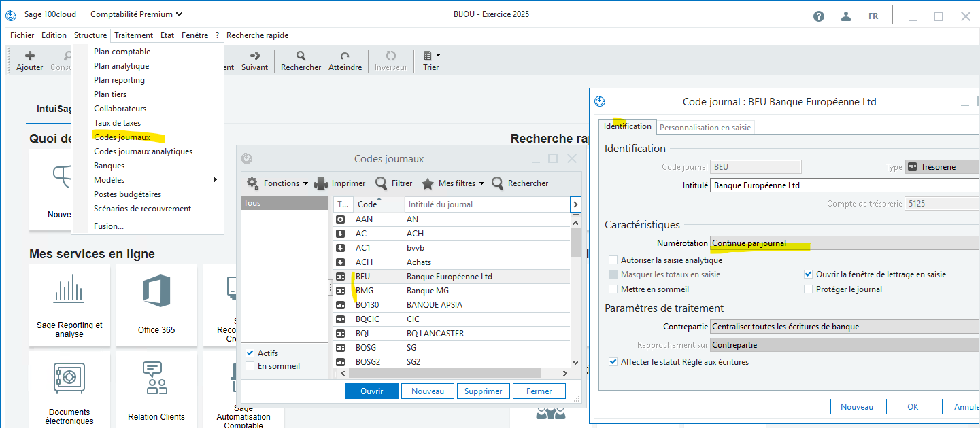The height and width of the screenshot is (428, 980).
Task: Open the Fichier menu
Action: 22,35
